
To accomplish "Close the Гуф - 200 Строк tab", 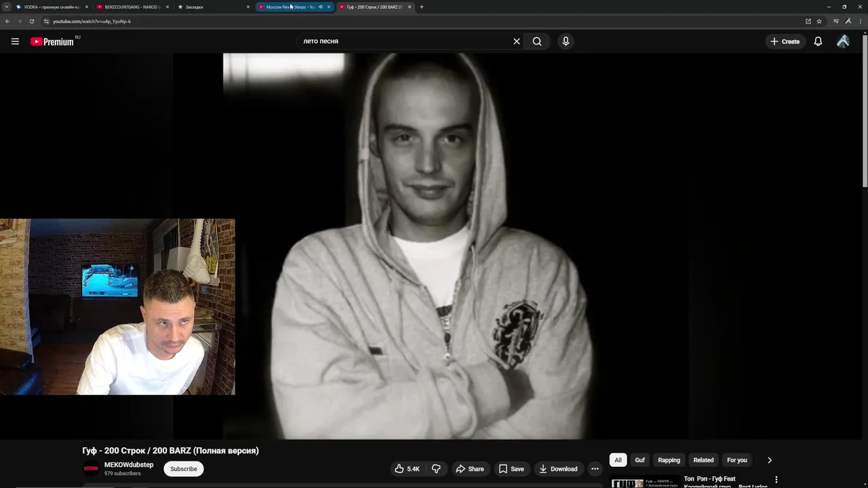I will point(410,7).
